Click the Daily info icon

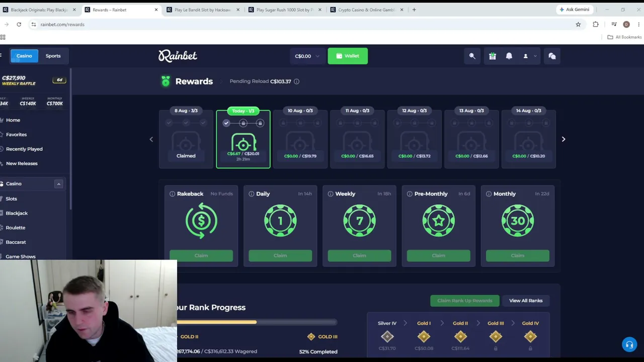[x=252, y=194]
